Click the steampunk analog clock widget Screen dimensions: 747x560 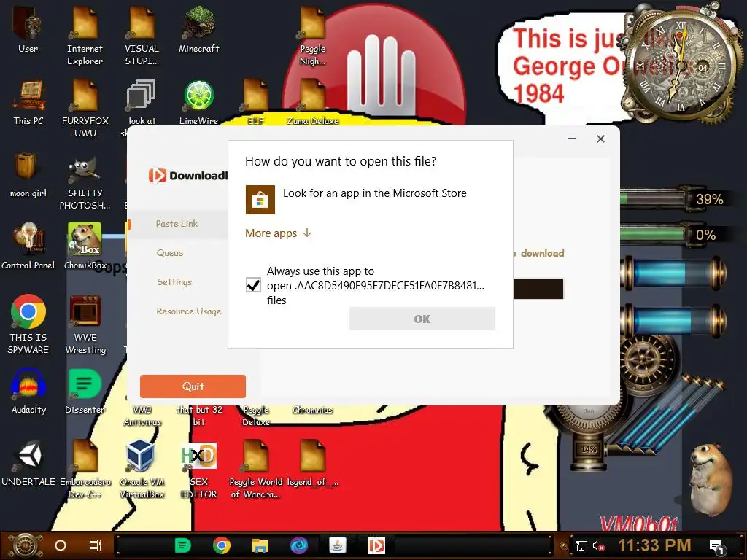(681, 64)
